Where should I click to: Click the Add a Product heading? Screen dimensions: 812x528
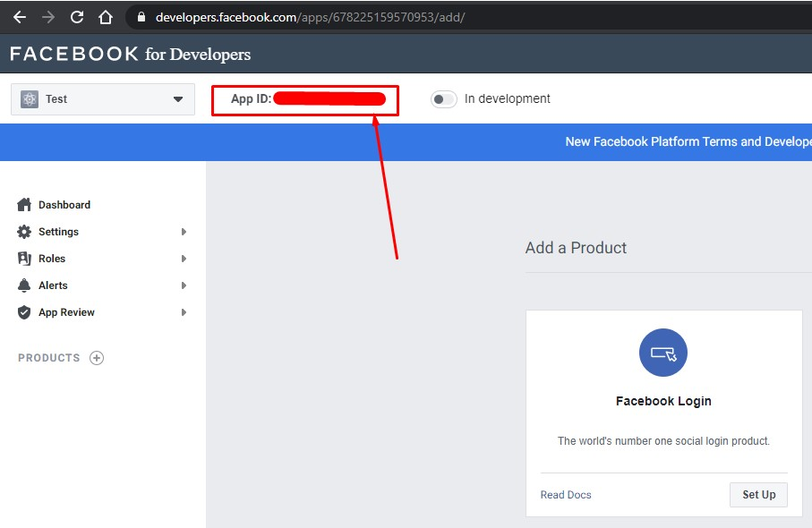click(x=576, y=247)
